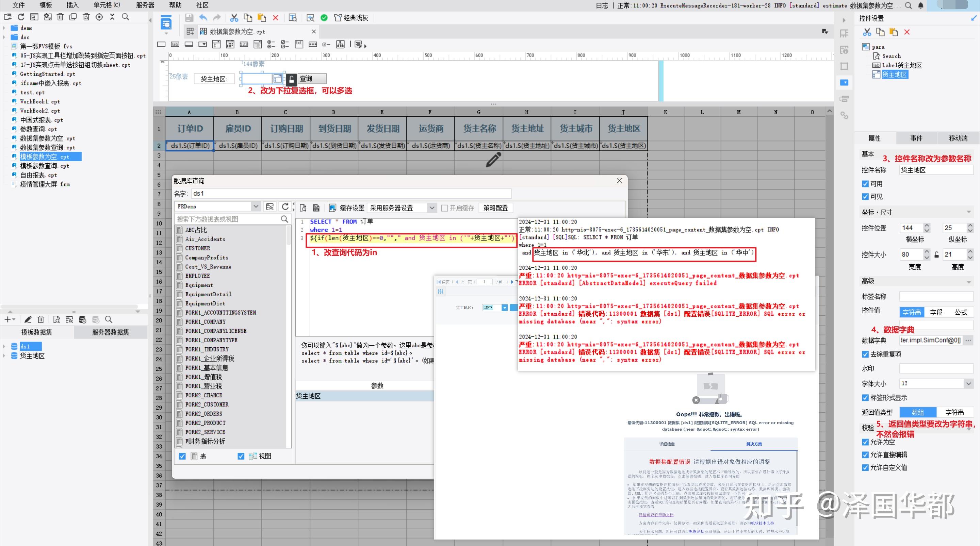Uncheck the 可用 checkbox
Image resolution: width=980 pixels, height=546 pixels.
coord(865,184)
